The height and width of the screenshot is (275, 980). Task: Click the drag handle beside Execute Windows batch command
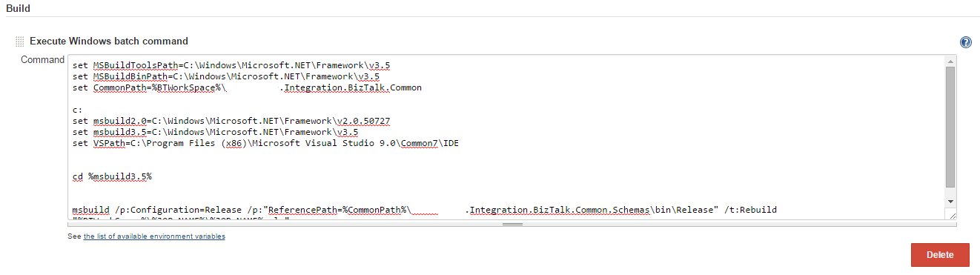coord(20,42)
